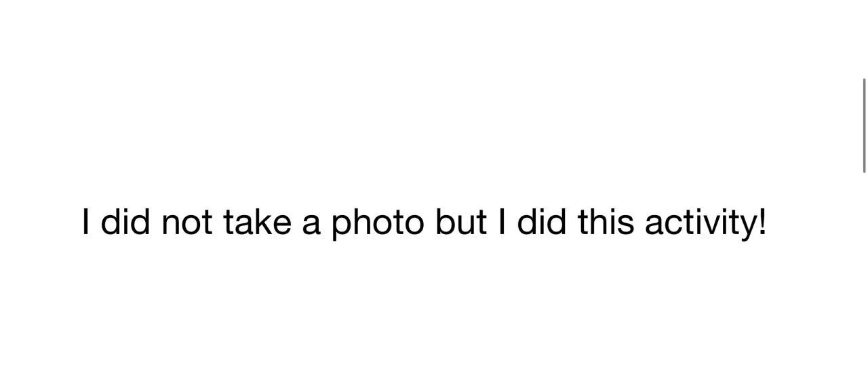The width and height of the screenshot is (868, 380).
Task: Click the scrollbar track below the thumb
Action: tap(864, 276)
